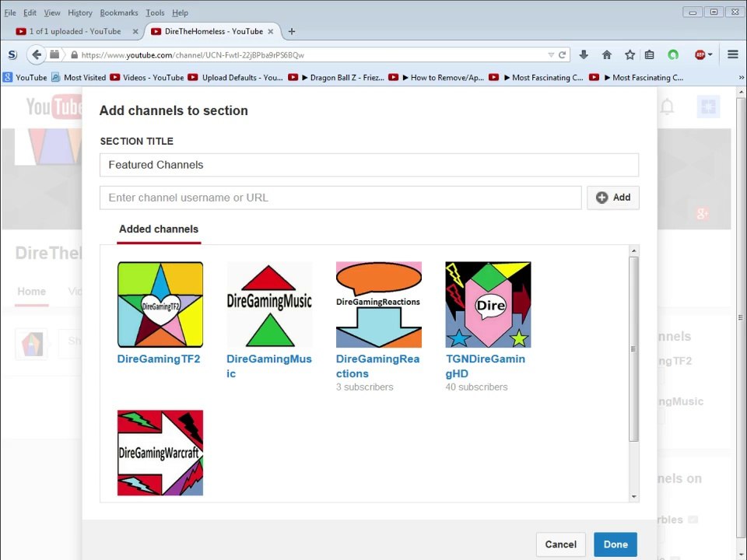Open the bookmarks list icon
The height and width of the screenshot is (560, 747).
coord(649,54)
